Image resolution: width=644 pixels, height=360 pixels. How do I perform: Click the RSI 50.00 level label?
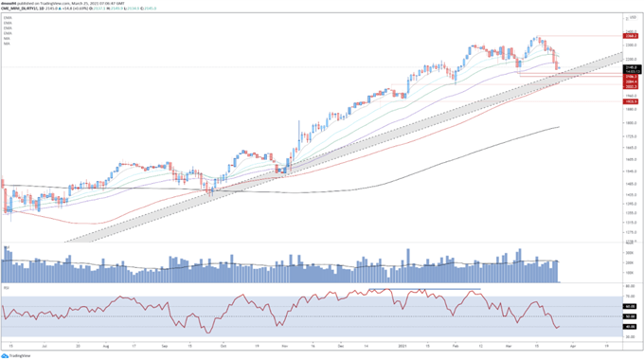[630, 316]
